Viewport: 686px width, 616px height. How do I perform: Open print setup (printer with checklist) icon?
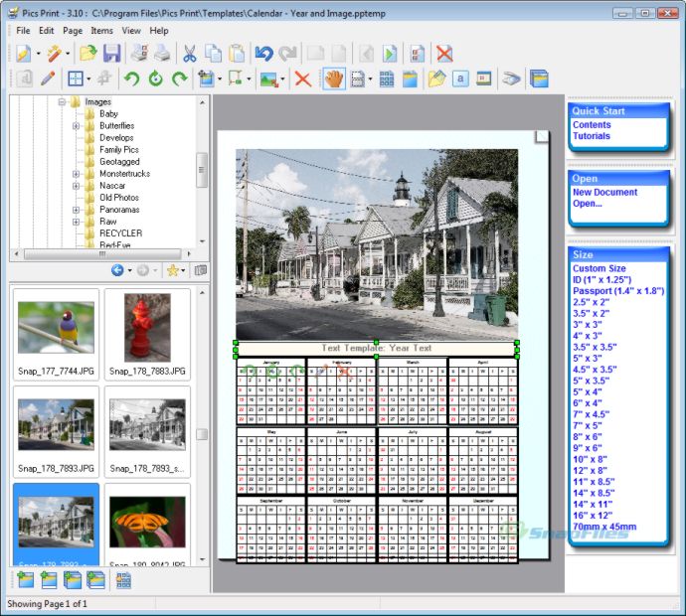click(139, 54)
